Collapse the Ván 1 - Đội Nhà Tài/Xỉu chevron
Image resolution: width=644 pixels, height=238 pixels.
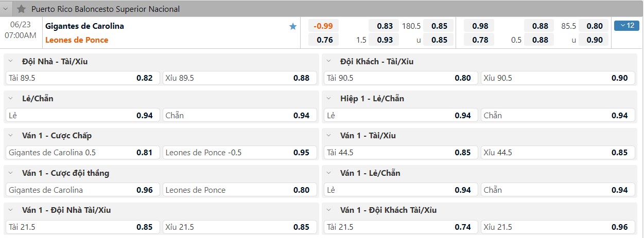(10, 210)
